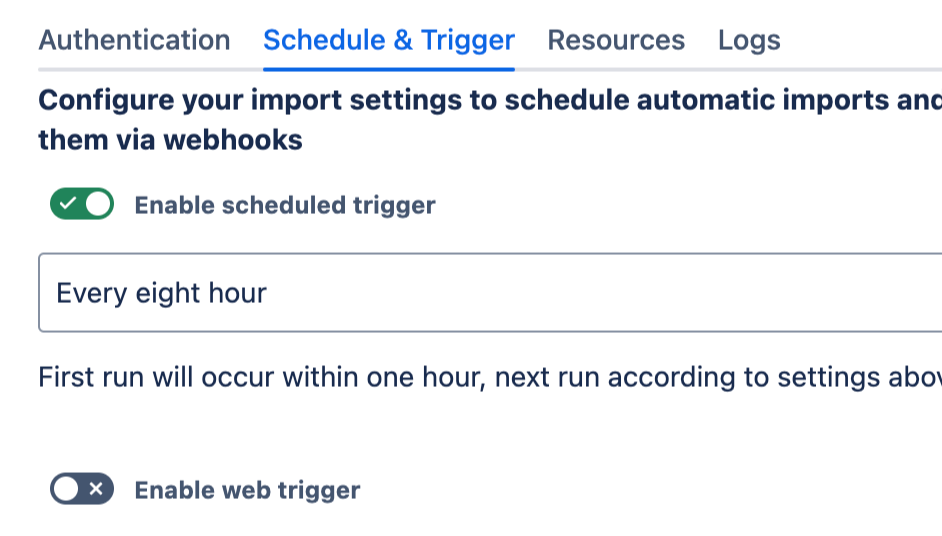
Task: Select the Schedule & Trigger tab
Action: (388, 40)
